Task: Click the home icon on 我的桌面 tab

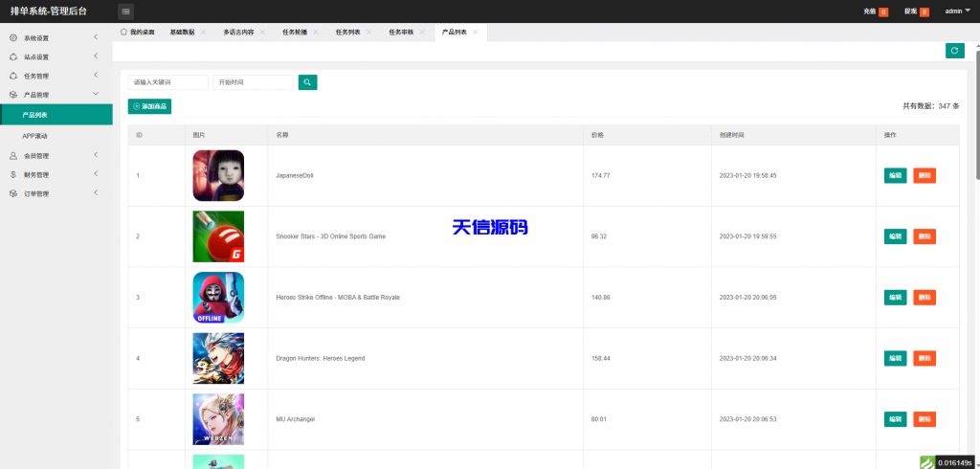Action: pyautogui.click(x=124, y=32)
